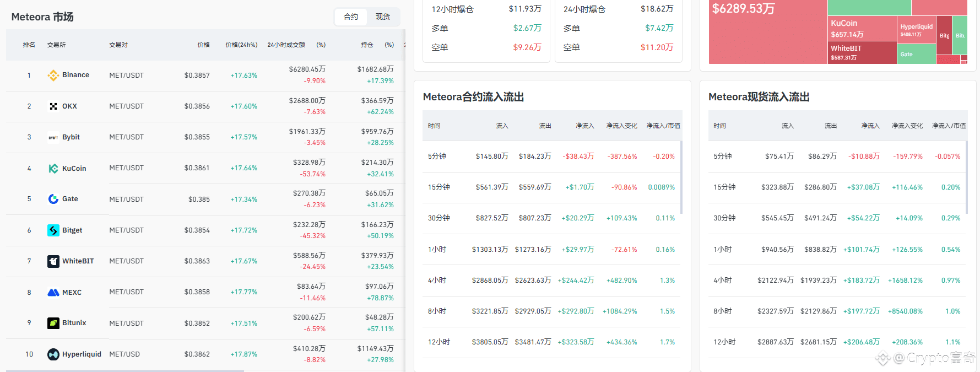980x372 pixels.
Task: Click the WhiteBIT exchange logo icon
Action: (x=53, y=261)
